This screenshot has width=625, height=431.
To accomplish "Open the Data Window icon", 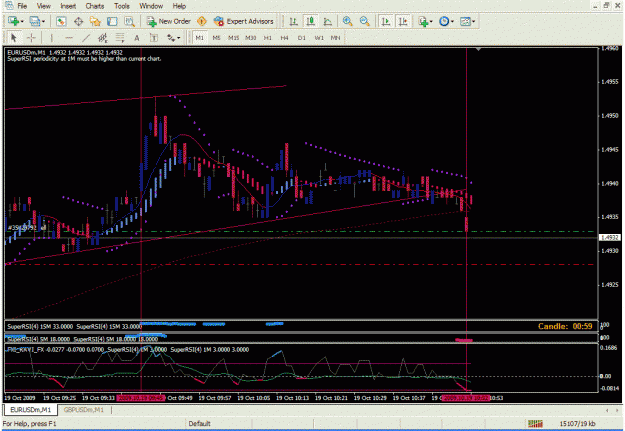I will 78,21.
